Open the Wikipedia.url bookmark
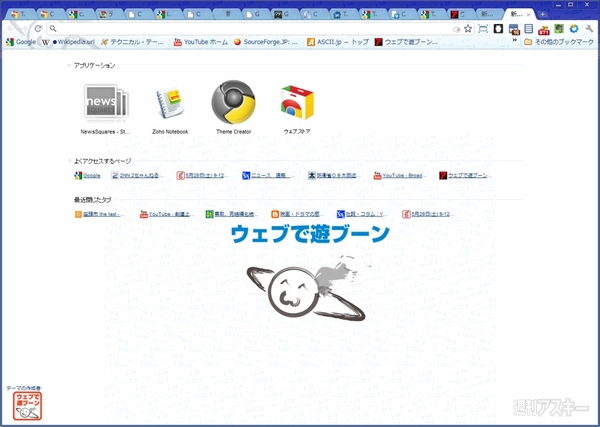The image size is (600, 427). tap(68, 42)
